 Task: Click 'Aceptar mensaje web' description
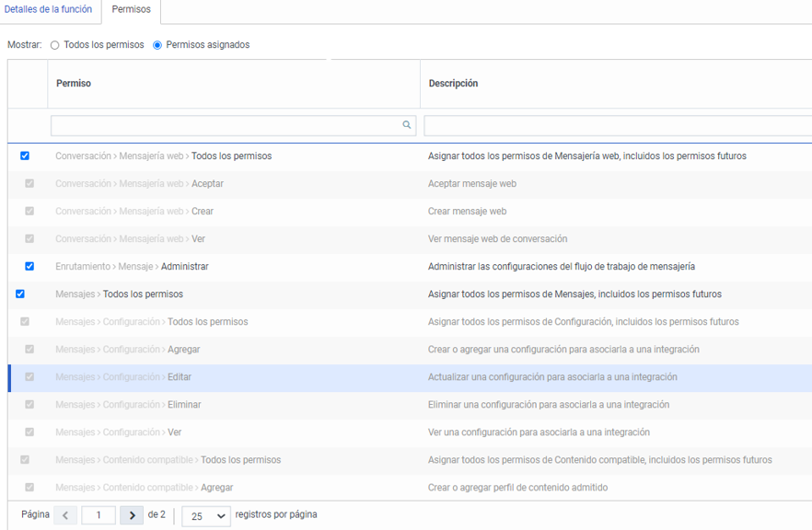(x=471, y=183)
